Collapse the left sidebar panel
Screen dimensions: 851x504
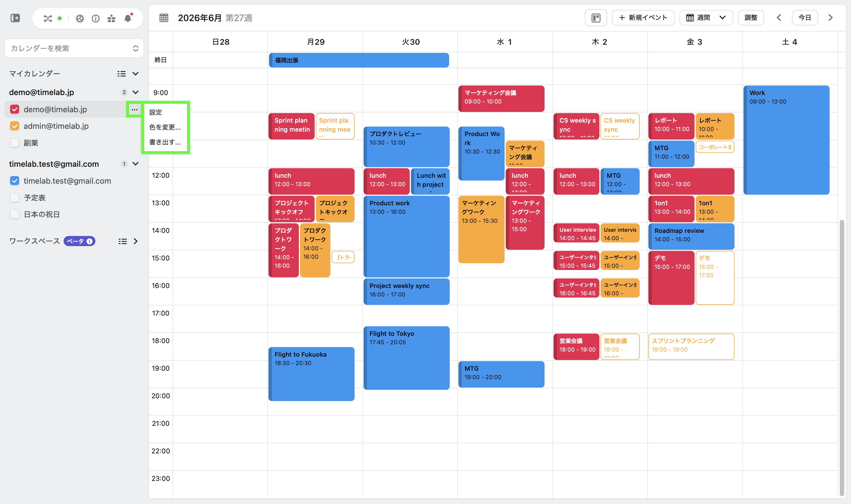coord(15,18)
